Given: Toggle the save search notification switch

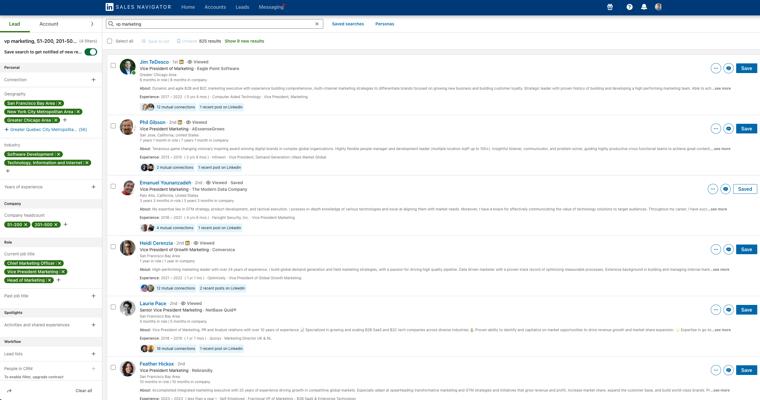Looking at the screenshot, I should point(91,52).
